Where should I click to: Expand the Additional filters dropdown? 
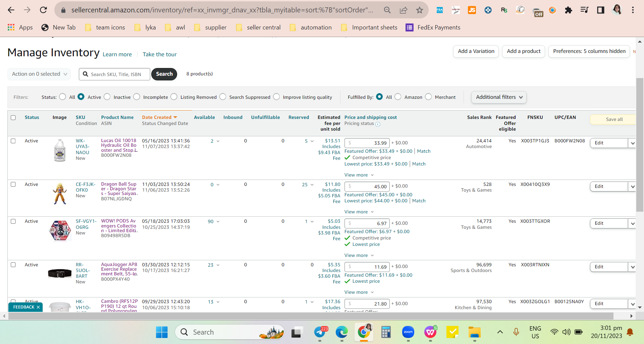coord(499,97)
